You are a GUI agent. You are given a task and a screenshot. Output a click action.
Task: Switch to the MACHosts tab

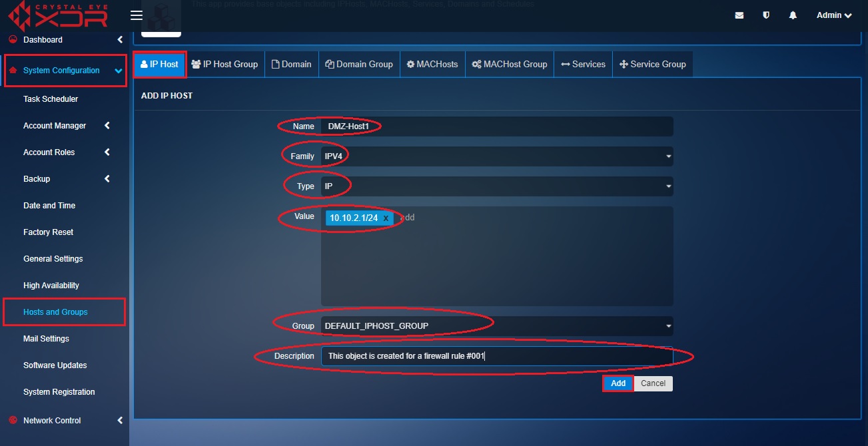click(432, 65)
